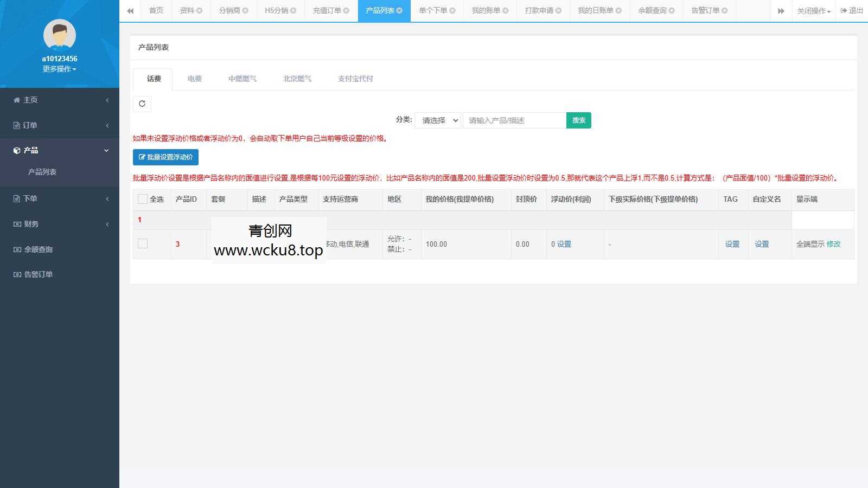Open the 分类 请选择 dropdown
The image size is (868, 488).
tap(437, 120)
